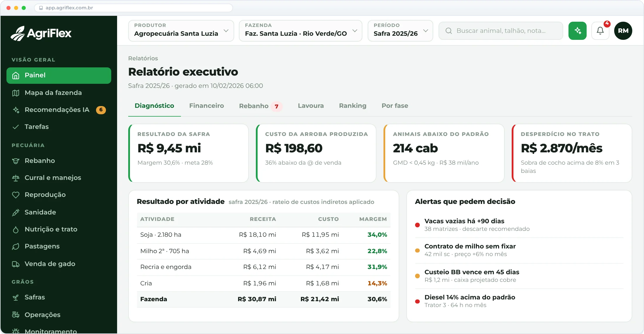Click the scale icon for Curral e manejos
Screen dimensions: 644x334
(x=16, y=178)
